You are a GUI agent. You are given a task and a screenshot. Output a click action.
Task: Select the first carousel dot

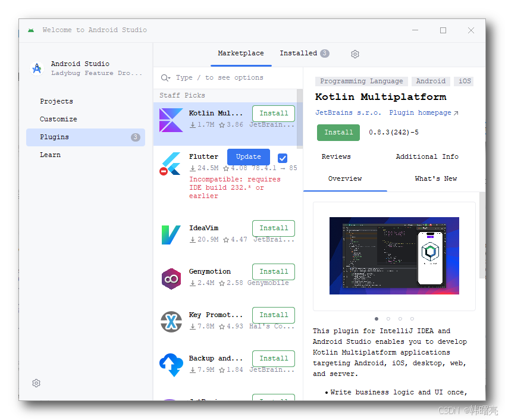coord(377,319)
